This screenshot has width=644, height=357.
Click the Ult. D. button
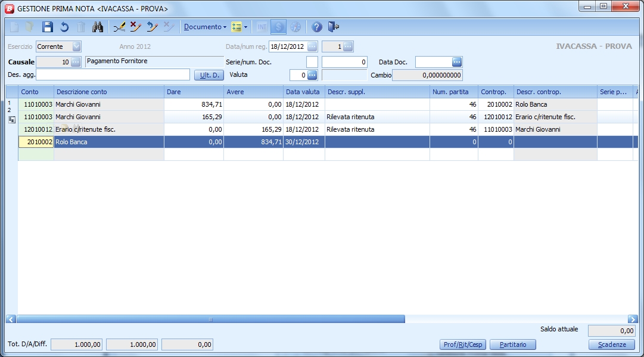tap(209, 75)
